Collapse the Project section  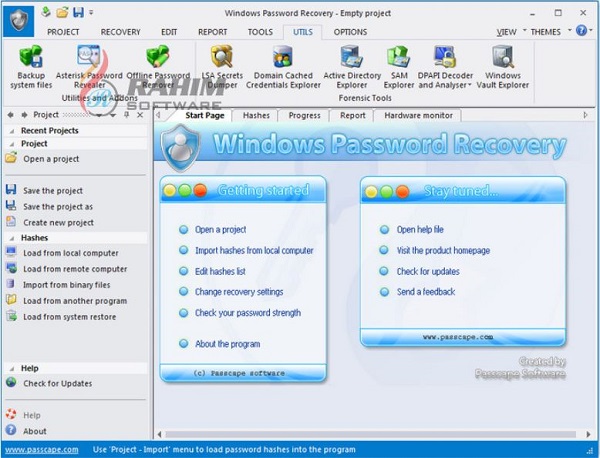(12, 144)
